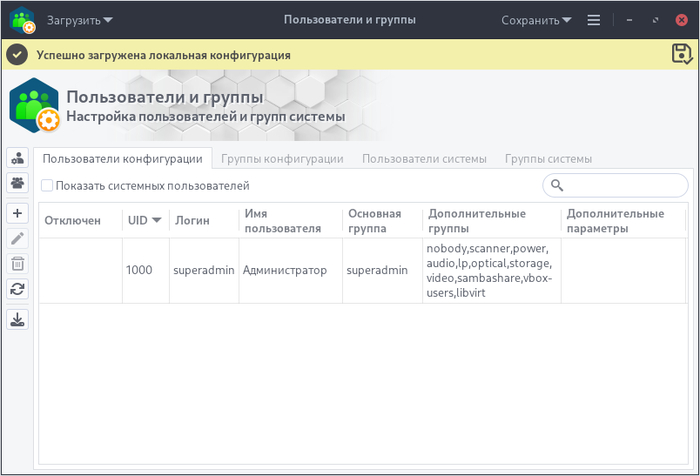Switch to 'Пользователи системы' tab
This screenshot has height=476, width=700.
pos(424,158)
